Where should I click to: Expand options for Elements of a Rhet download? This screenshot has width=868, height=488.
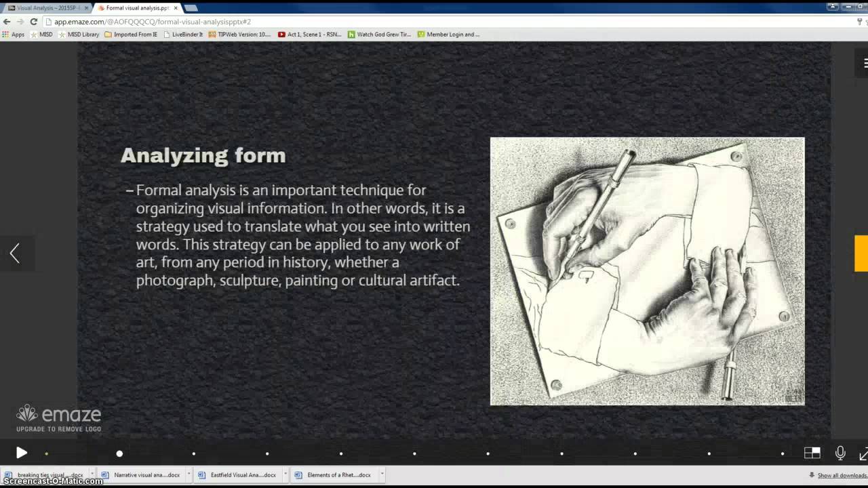382,475
